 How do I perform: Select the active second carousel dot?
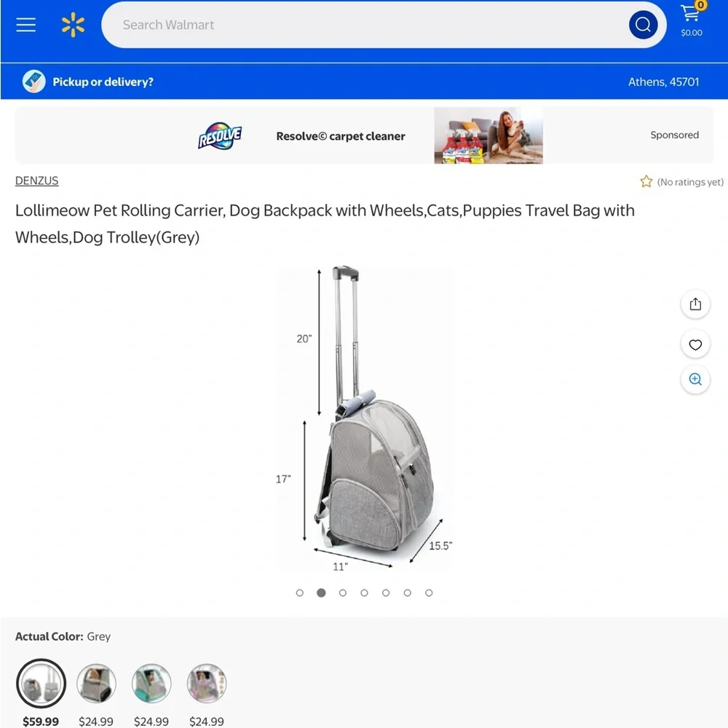[321, 593]
